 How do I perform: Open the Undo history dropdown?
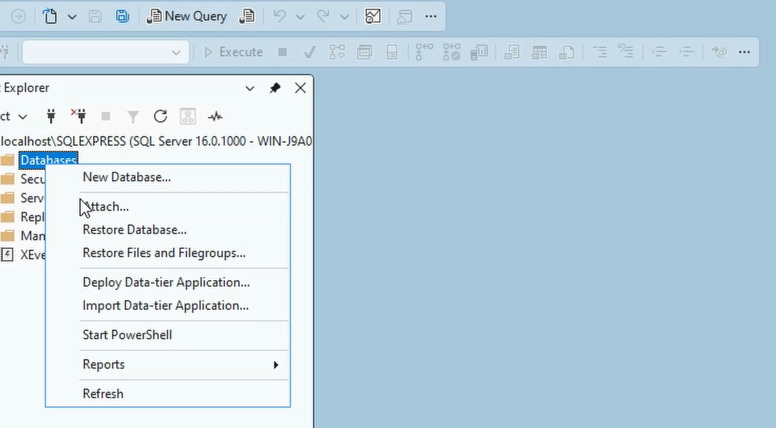300,17
